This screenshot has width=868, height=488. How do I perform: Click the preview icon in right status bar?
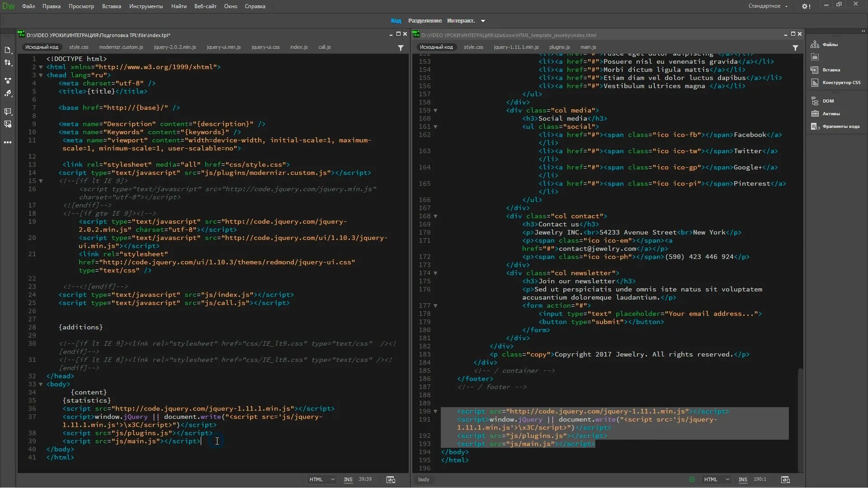click(786, 479)
